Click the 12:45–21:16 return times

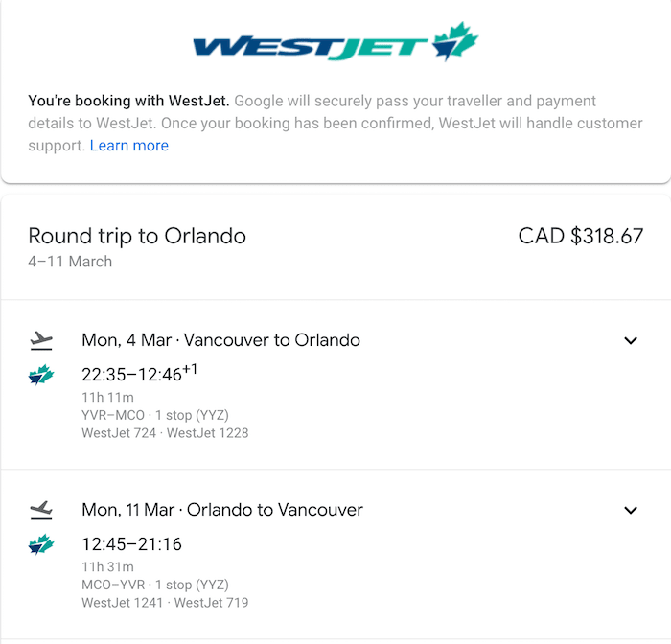coord(132,544)
